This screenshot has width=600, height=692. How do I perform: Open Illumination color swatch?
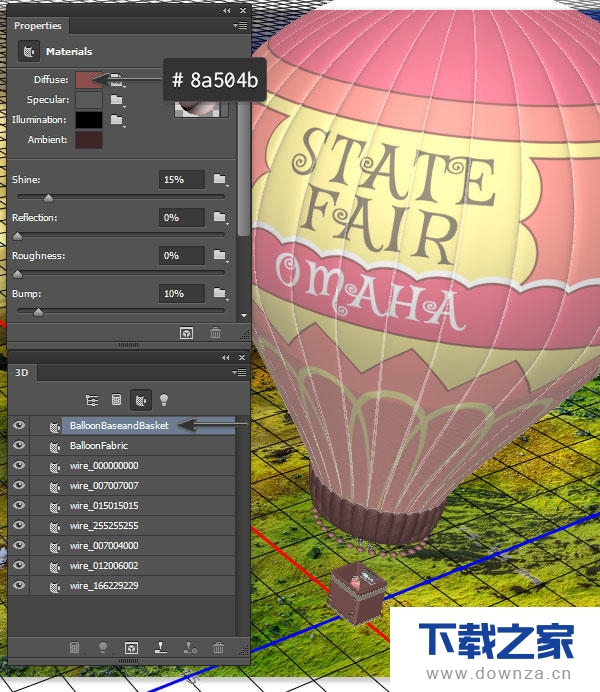(89, 120)
